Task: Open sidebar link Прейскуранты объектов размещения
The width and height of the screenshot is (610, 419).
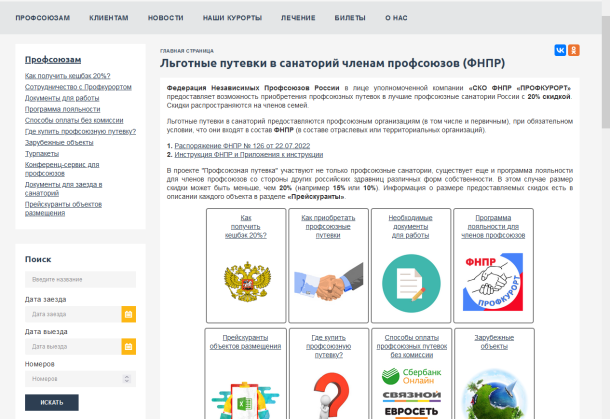Action: 63,209
